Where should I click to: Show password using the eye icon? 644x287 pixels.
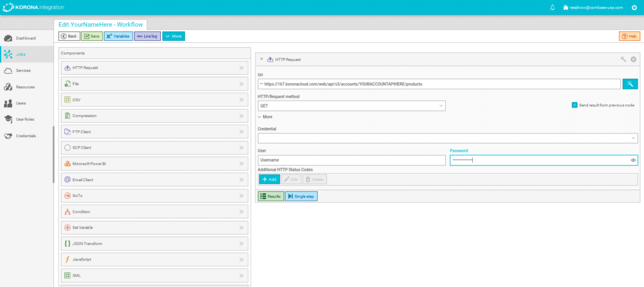click(x=633, y=160)
